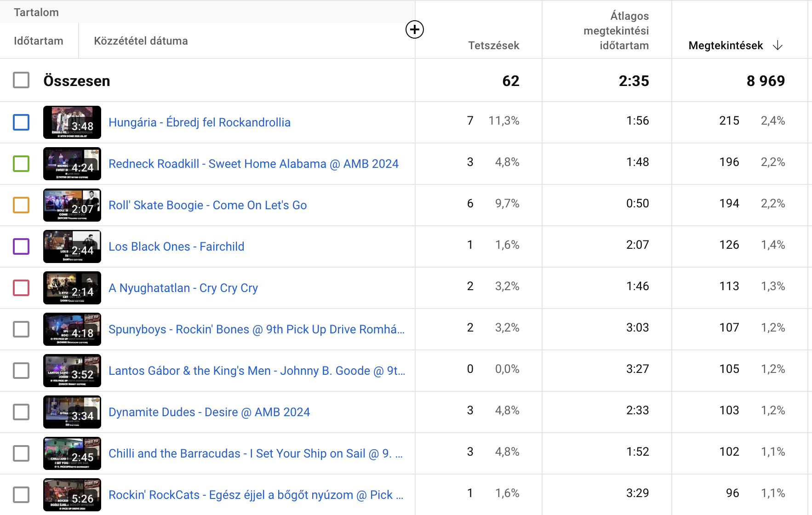Screen dimensions: 812x515
Task: Open Dynamite Dudes - Desire @ AMB 2024
Action: click(209, 412)
